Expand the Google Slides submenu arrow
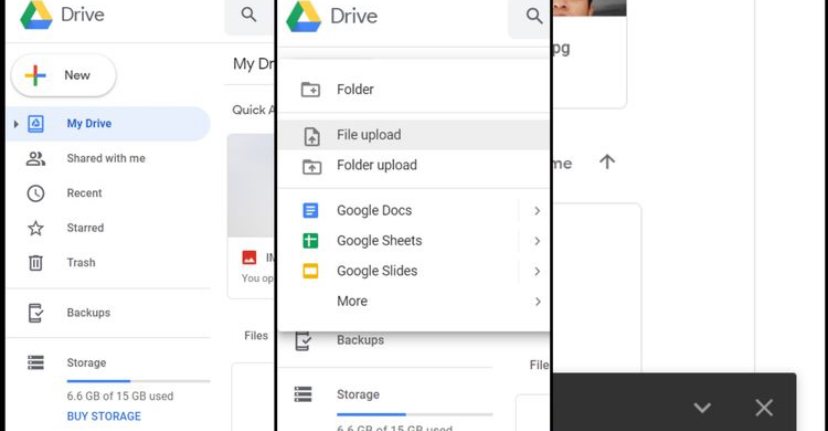 (537, 271)
